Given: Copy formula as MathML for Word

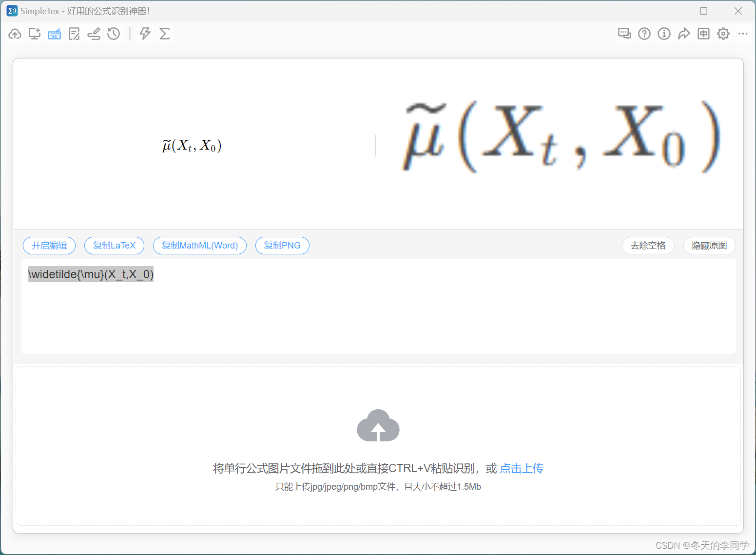Looking at the screenshot, I should 200,245.
